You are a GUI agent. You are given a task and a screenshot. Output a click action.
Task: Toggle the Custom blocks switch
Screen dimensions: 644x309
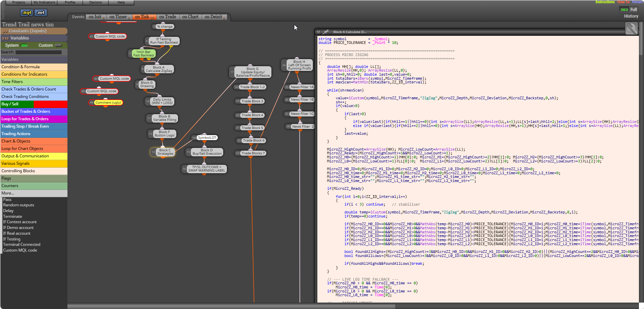[59, 45]
